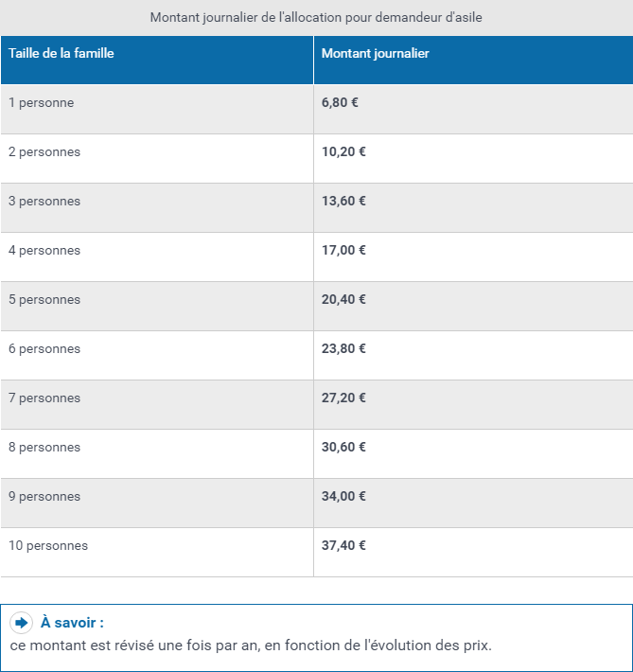
Task: Click the 10,20 € amount
Action: 343,151
